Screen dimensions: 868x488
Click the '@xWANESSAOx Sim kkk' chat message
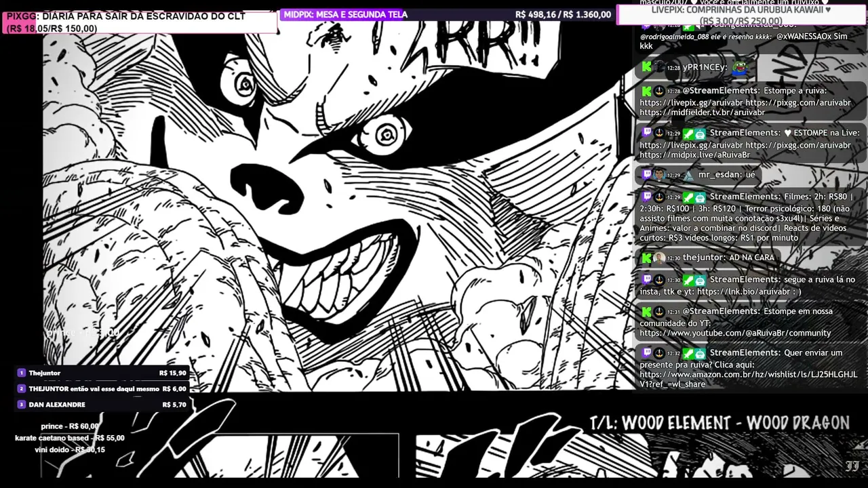[744, 41]
